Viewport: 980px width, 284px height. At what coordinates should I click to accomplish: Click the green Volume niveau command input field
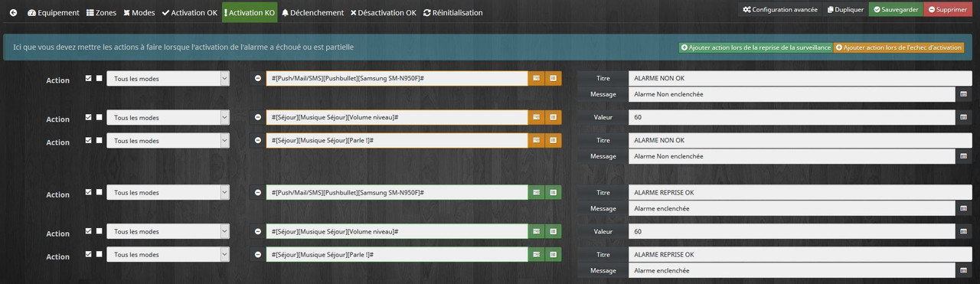point(397,231)
